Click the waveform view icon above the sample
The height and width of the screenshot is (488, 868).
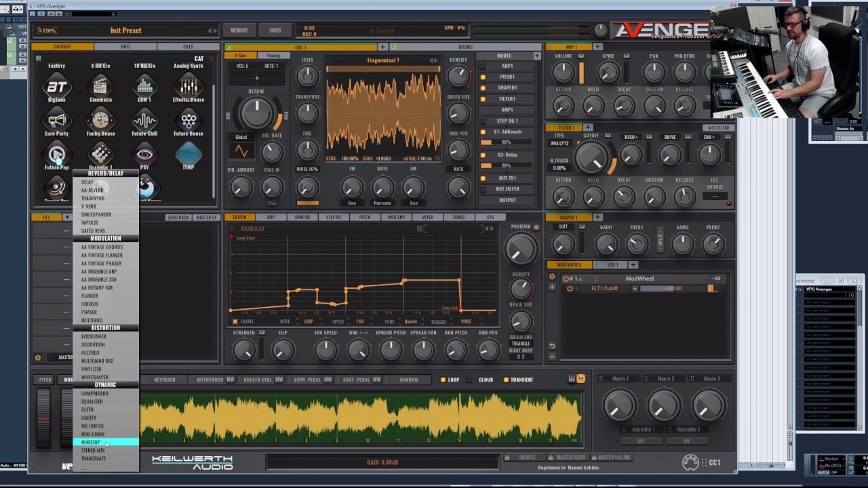pyautogui.click(x=580, y=379)
